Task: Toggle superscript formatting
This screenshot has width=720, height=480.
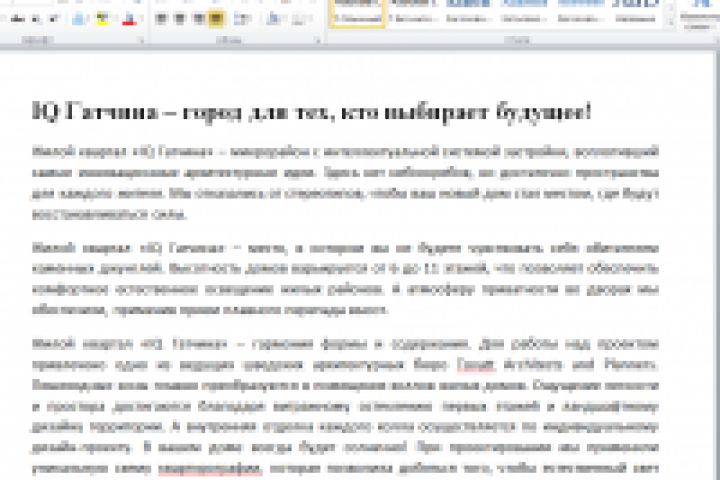Action: click(x=53, y=19)
